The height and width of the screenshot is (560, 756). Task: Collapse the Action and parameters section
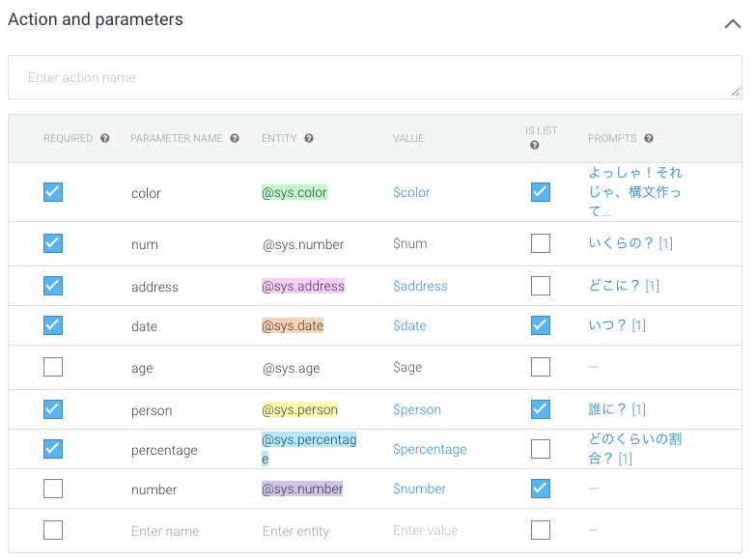(x=732, y=24)
